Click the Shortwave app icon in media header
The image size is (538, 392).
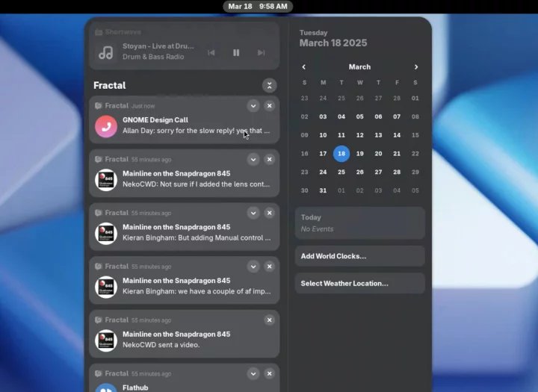click(99, 32)
